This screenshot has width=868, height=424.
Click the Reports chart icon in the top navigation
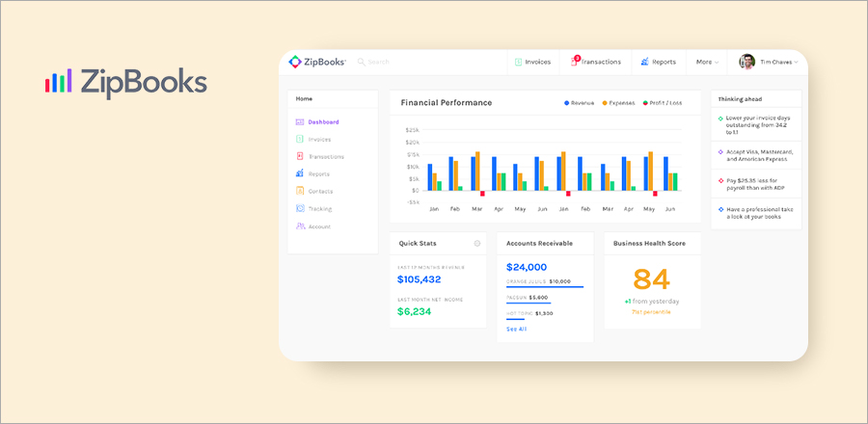[x=644, y=62]
